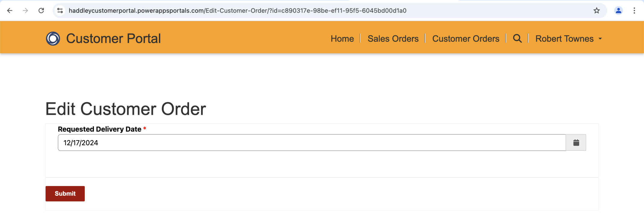Click the browser forward arrow
Screen dimensions: 644x222
point(25,11)
